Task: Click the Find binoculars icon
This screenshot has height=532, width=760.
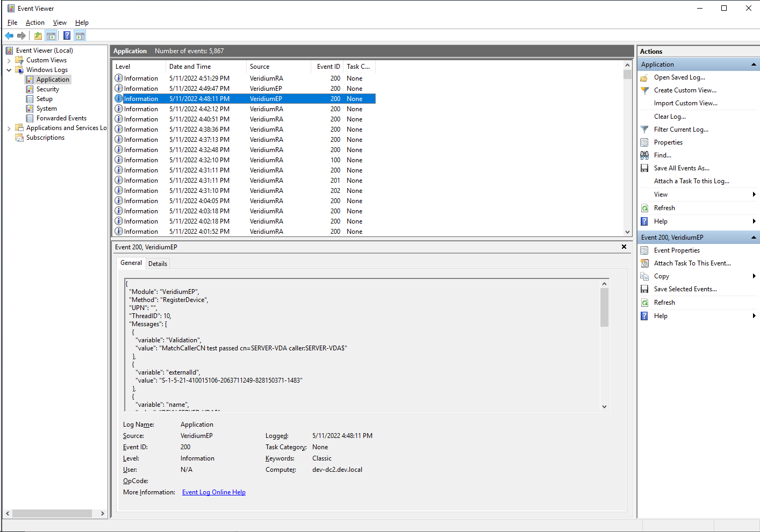Action: pos(644,155)
